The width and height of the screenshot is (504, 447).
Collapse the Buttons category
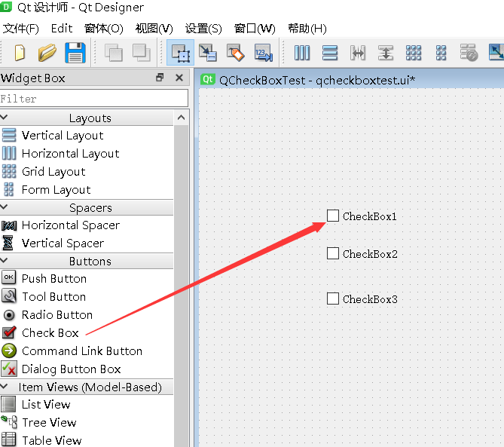click(x=4, y=260)
